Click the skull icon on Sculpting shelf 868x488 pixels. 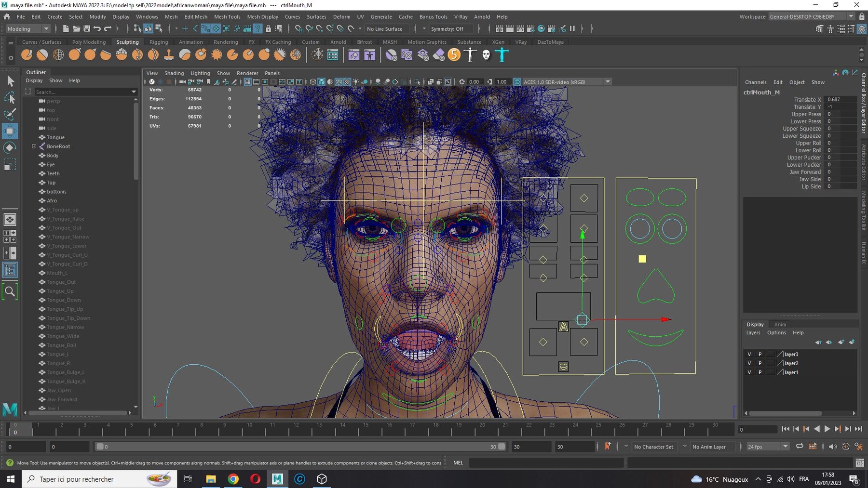pyautogui.click(x=486, y=55)
